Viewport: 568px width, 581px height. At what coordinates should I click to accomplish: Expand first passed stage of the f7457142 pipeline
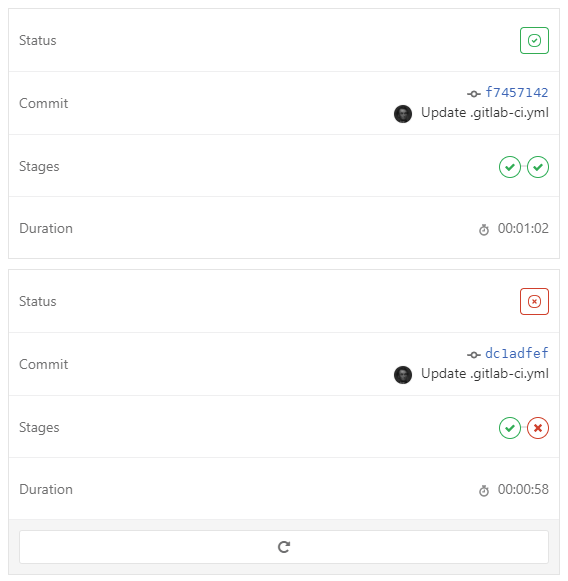[510, 167]
